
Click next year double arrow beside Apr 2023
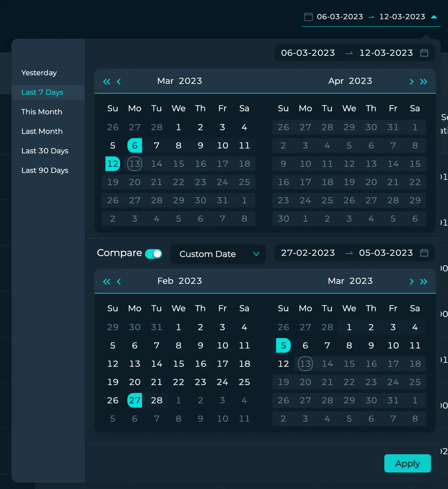[424, 82]
